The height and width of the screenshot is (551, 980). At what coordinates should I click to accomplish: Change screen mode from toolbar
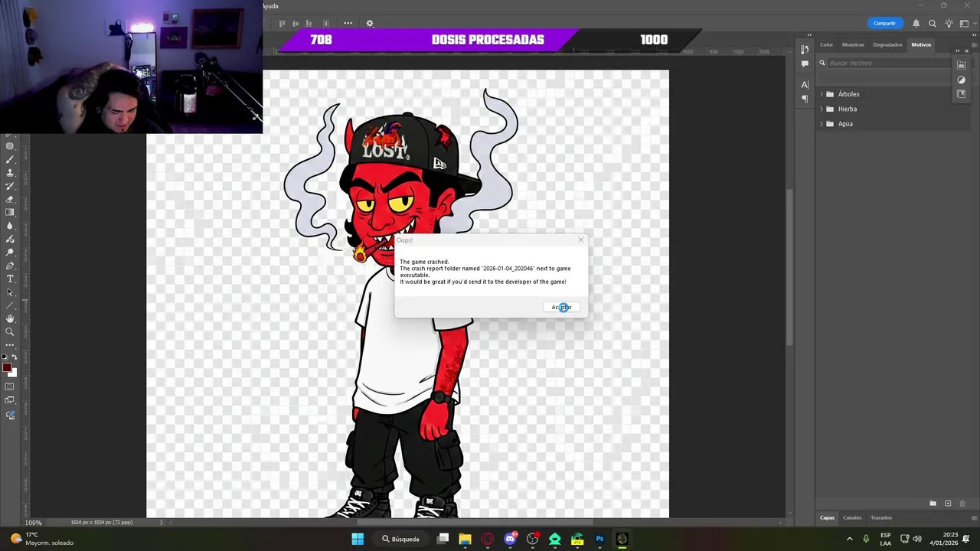point(10,400)
